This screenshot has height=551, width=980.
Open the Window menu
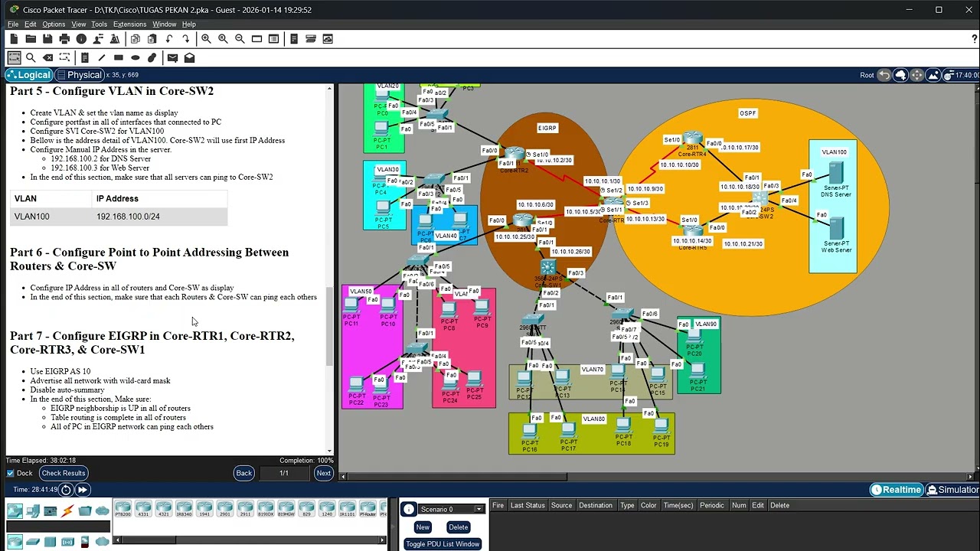tap(164, 24)
